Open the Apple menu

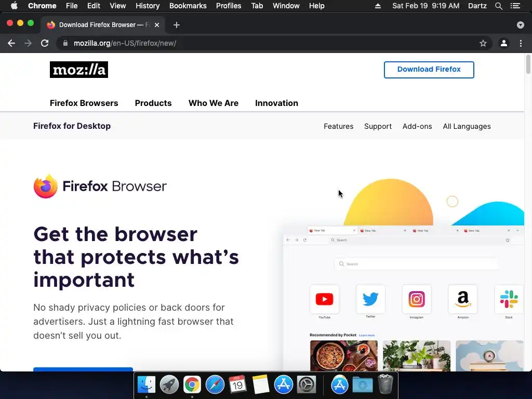(x=14, y=6)
